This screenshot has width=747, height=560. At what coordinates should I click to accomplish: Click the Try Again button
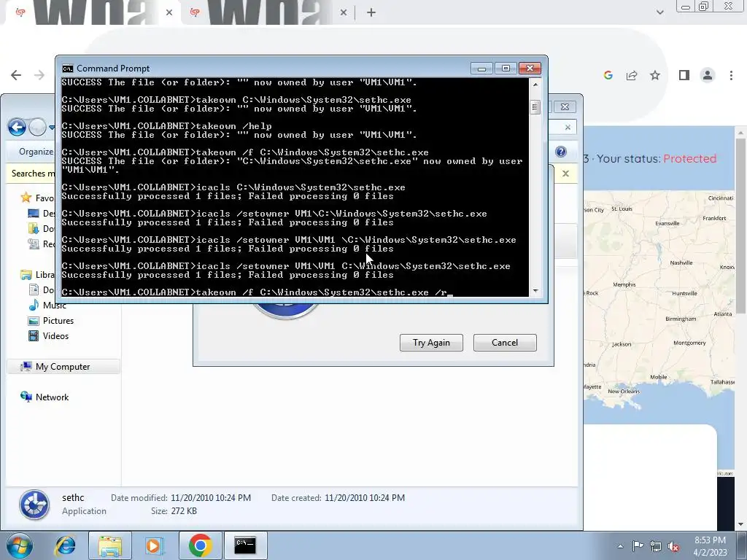[x=431, y=343]
